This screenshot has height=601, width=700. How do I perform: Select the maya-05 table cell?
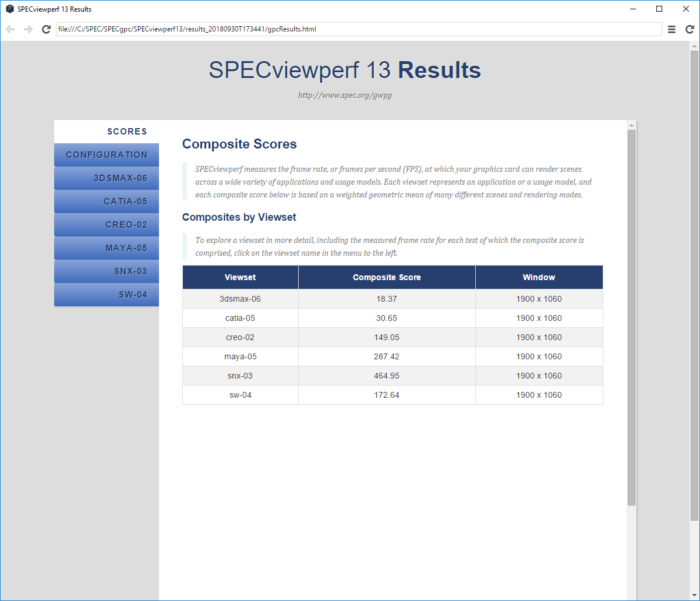(x=241, y=356)
